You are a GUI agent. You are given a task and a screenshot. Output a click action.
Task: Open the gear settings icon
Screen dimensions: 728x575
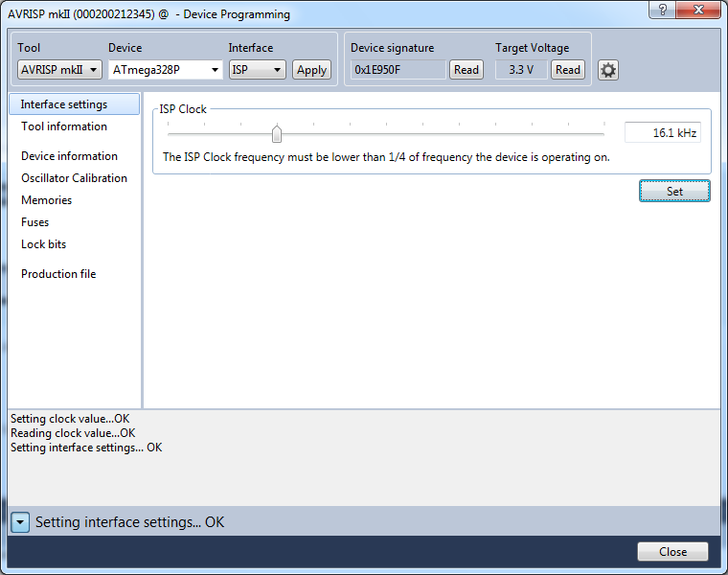coord(608,70)
